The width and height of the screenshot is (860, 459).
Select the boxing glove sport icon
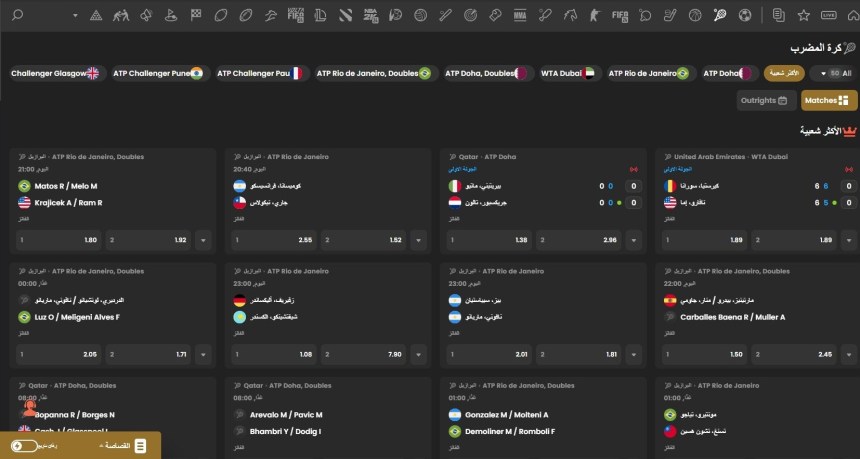pyautogui.click(x=495, y=15)
